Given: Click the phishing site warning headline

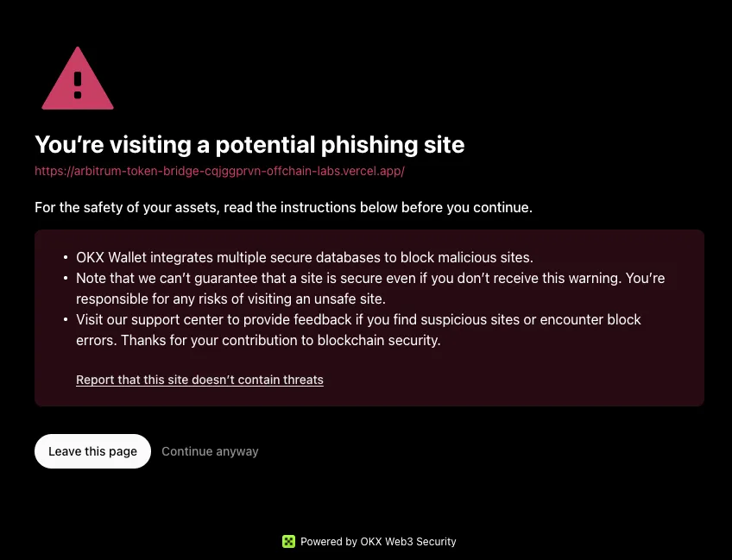Looking at the screenshot, I should 249,145.
